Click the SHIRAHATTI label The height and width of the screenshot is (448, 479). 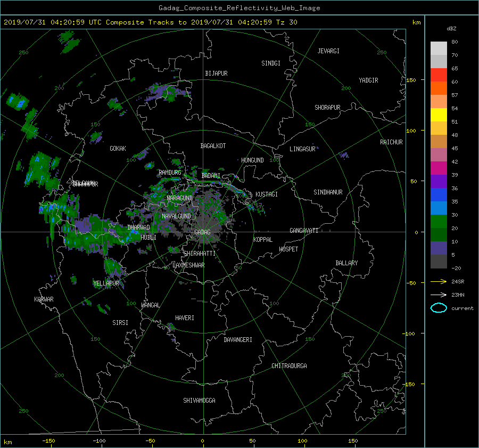point(200,254)
